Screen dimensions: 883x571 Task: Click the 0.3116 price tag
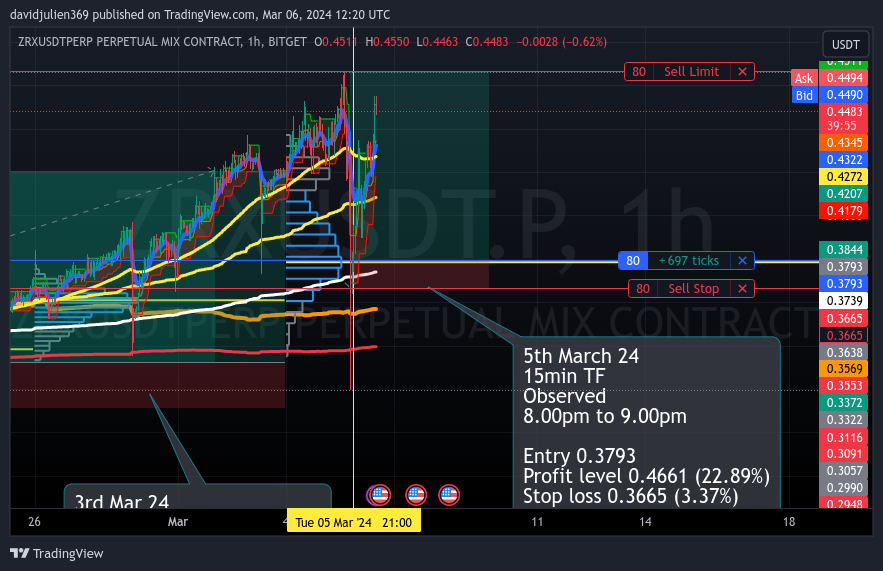point(844,438)
